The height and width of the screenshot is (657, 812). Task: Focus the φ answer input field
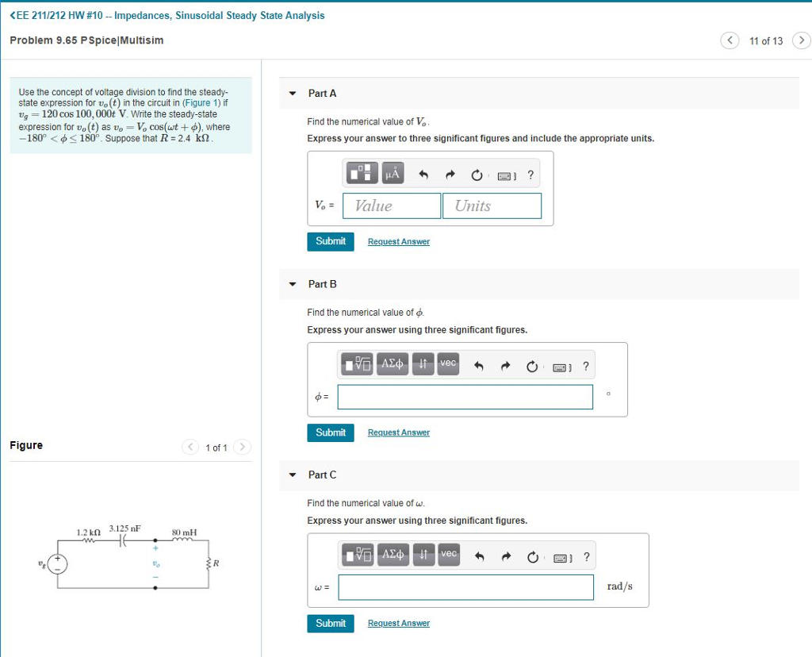point(465,397)
